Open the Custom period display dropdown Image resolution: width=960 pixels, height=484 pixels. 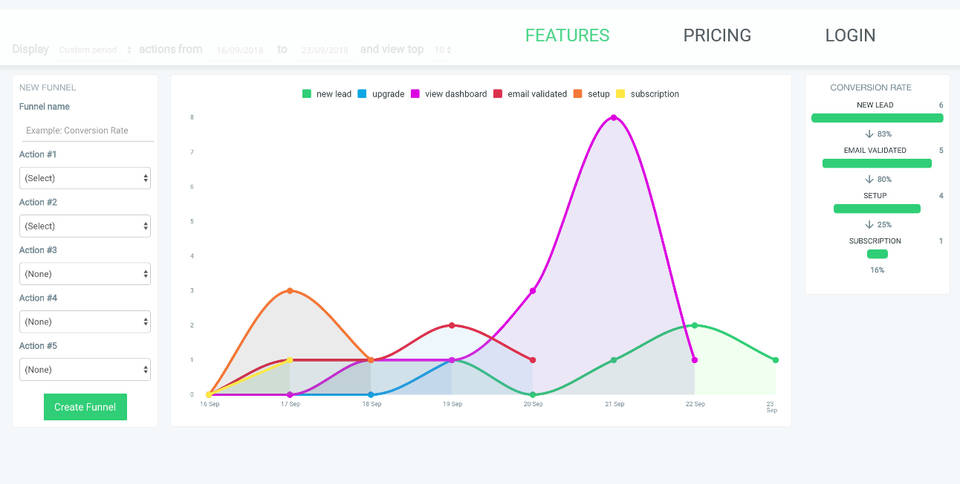(x=95, y=50)
